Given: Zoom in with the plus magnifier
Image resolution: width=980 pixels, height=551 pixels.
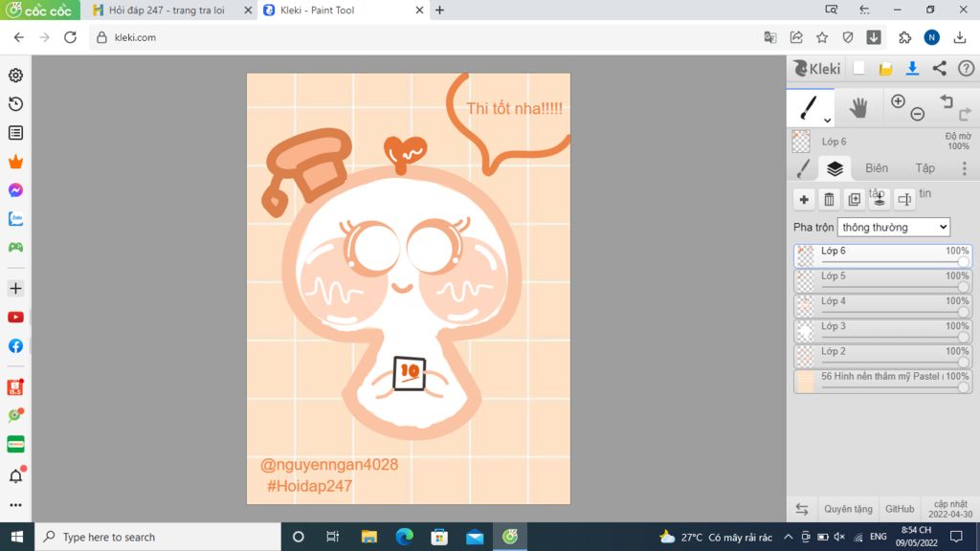Looking at the screenshot, I should (x=898, y=101).
